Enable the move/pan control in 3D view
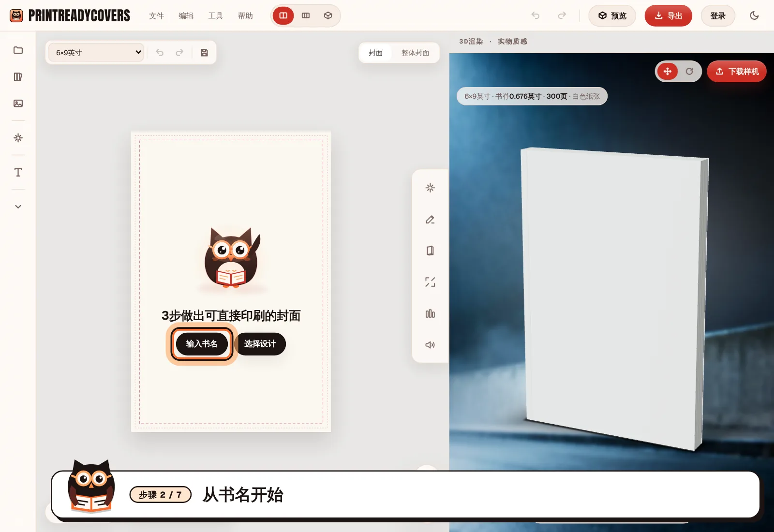Viewport: 774px width, 532px height. pos(668,72)
